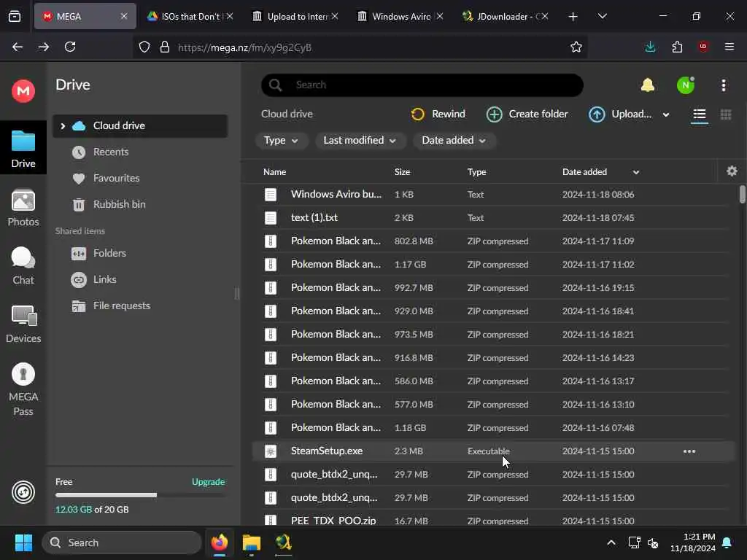Open File Explorer from taskbar
The height and width of the screenshot is (560, 747).
[251, 542]
